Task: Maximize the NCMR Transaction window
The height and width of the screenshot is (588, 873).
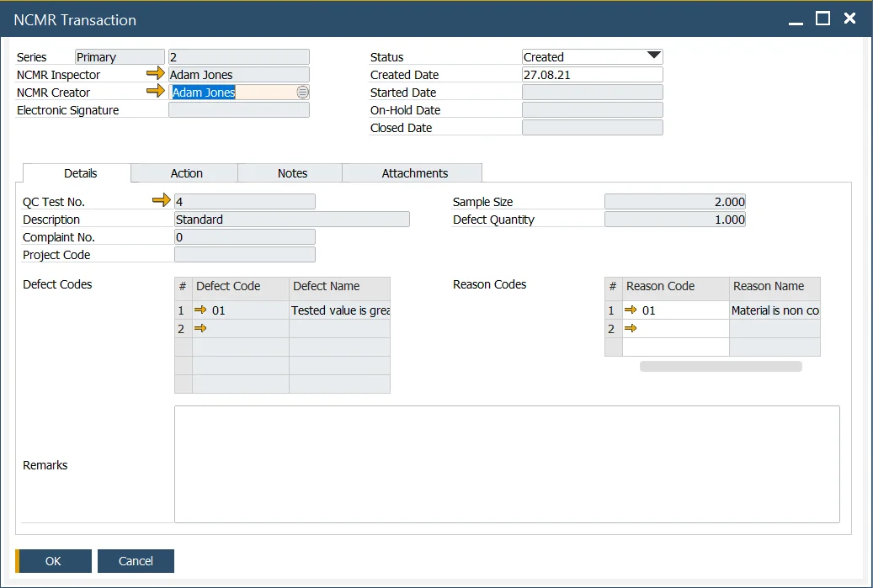Action: (822, 19)
